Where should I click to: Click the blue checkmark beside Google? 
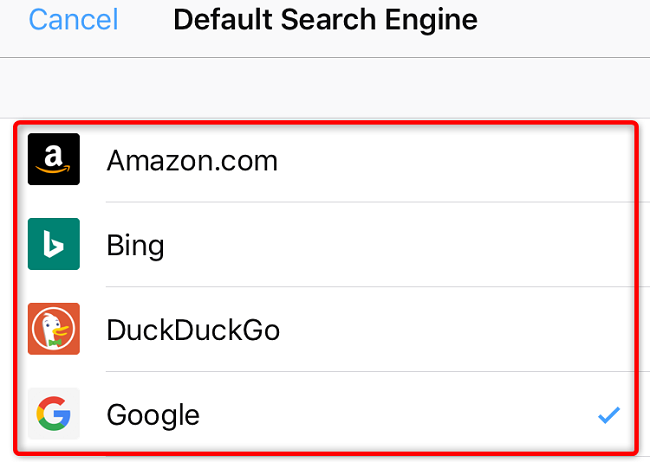coord(608,414)
